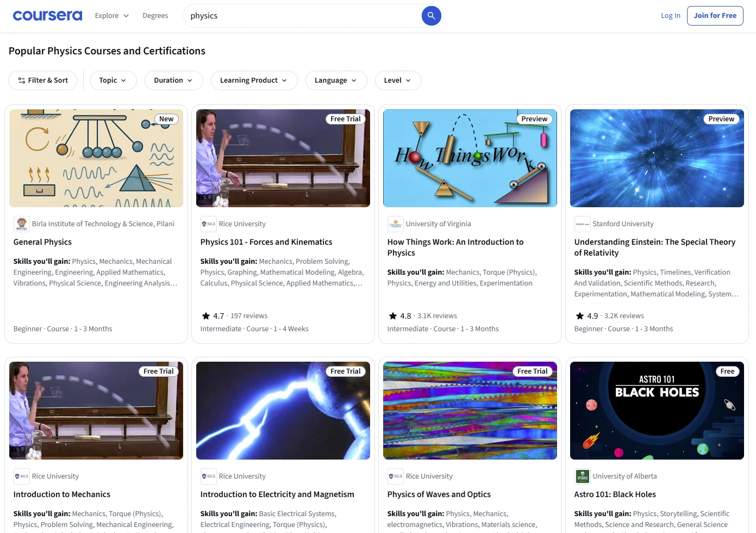
Task: Click the How Things Work course thumbnail
Action: coord(470,158)
